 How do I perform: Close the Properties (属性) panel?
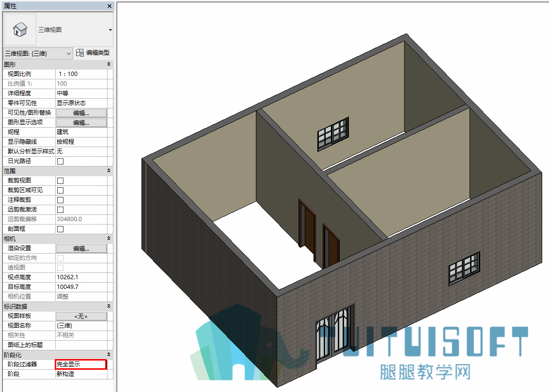[x=109, y=6]
